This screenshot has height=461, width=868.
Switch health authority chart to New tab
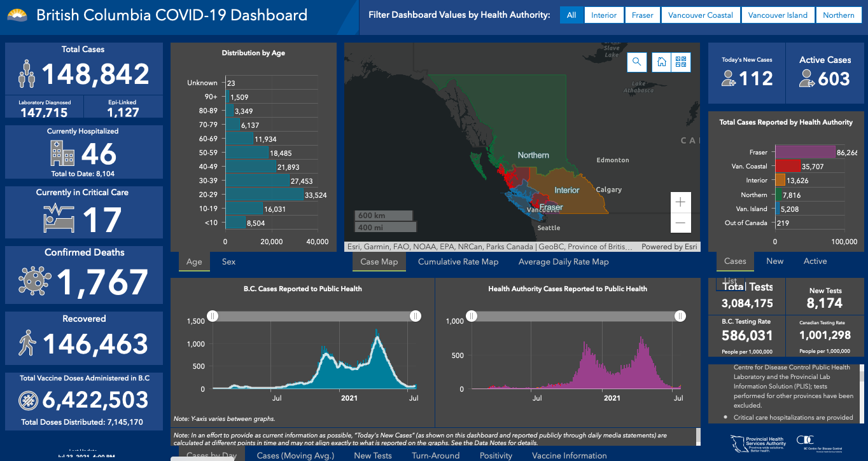[x=774, y=261]
